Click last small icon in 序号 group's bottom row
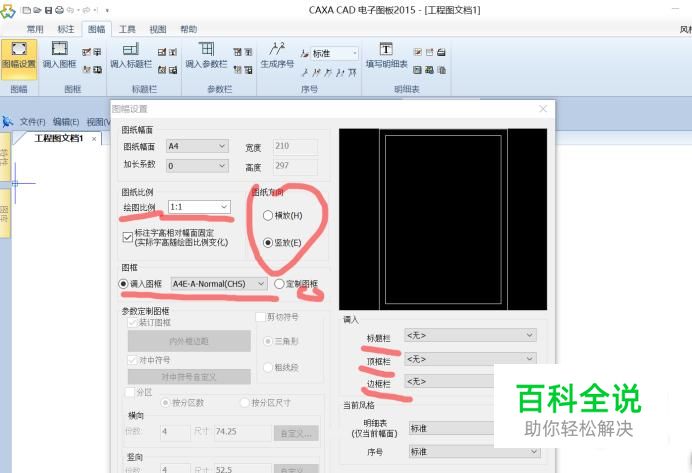Image resolution: width=692 pixels, height=473 pixels. click(352, 72)
